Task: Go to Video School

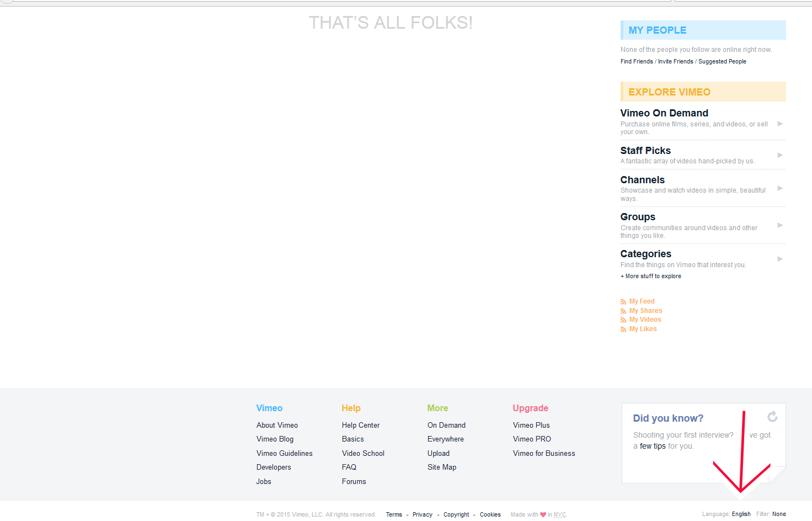Action: [363, 453]
